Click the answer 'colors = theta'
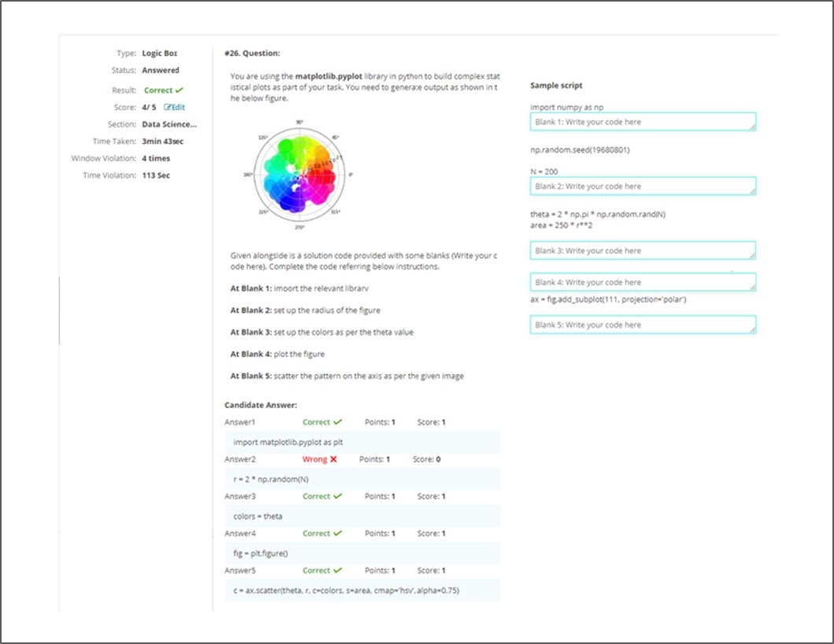This screenshot has height=644, width=834. tap(258, 517)
